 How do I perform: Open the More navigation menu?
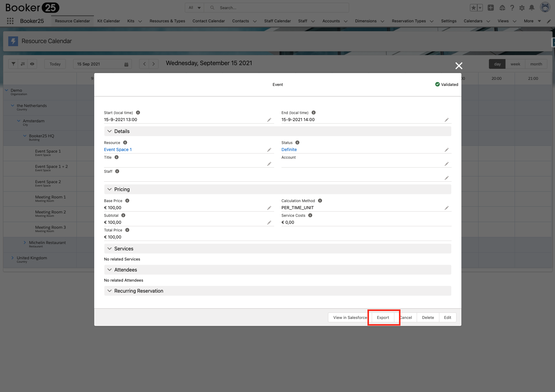pyautogui.click(x=531, y=21)
